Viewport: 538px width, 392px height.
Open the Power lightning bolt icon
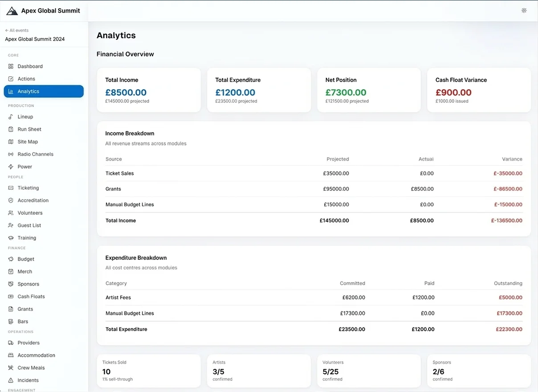pyautogui.click(x=10, y=166)
